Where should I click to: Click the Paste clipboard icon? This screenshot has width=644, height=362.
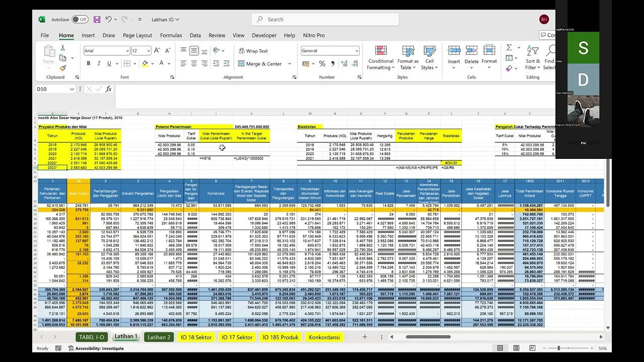(x=49, y=51)
